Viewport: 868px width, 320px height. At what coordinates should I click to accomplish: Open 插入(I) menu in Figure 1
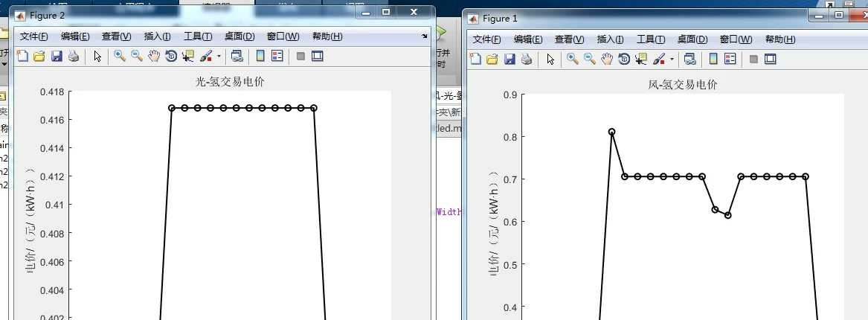point(610,39)
